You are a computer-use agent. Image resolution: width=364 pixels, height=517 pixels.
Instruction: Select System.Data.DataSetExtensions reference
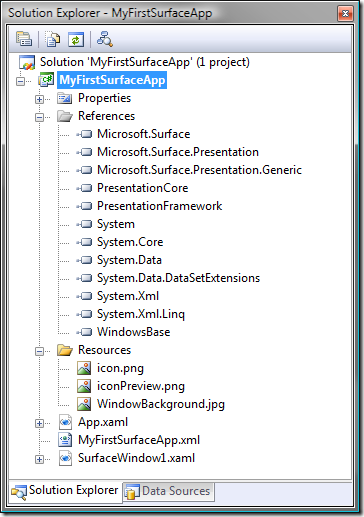[x=178, y=278]
